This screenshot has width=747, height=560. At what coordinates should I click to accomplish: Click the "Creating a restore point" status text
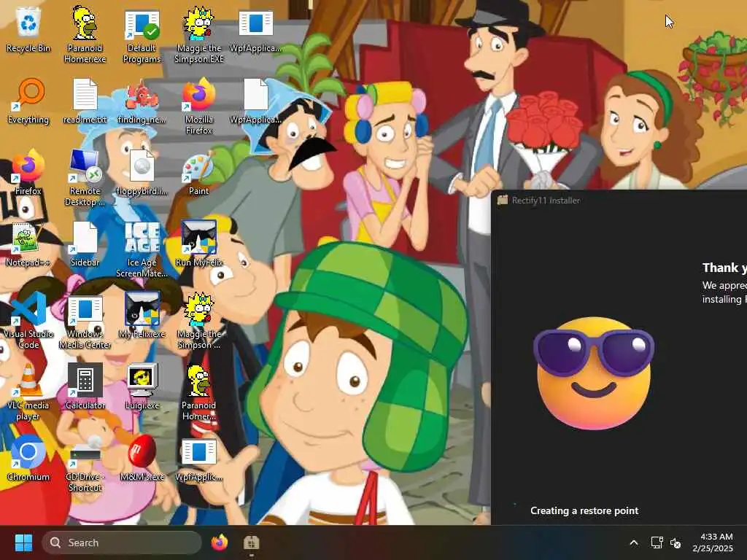tap(584, 510)
